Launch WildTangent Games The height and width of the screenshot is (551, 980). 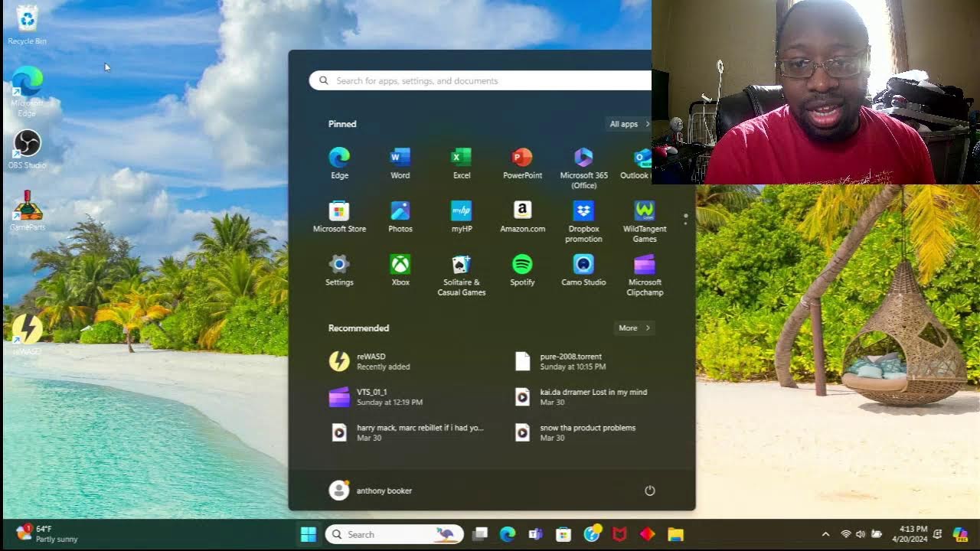pyautogui.click(x=645, y=222)
